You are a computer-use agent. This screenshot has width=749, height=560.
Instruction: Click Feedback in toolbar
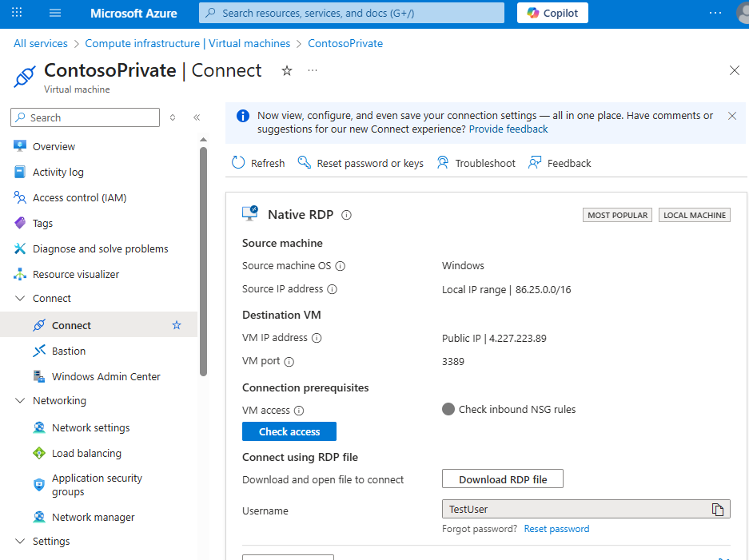560,163
